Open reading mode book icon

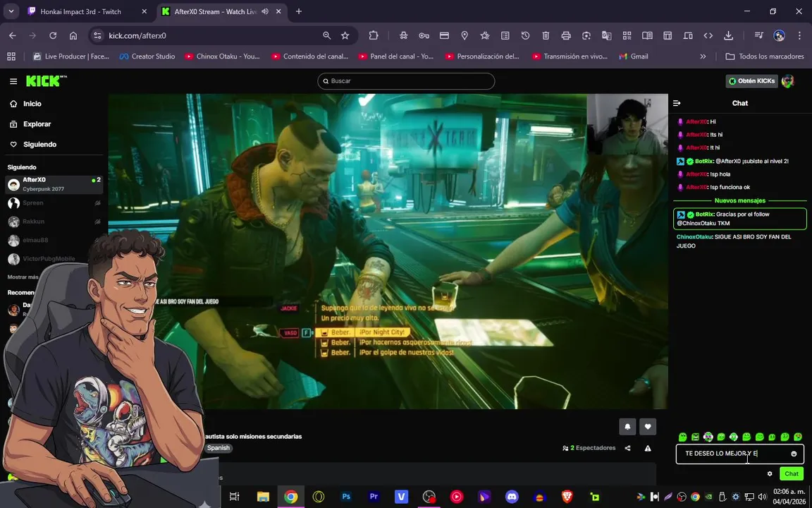647,36
